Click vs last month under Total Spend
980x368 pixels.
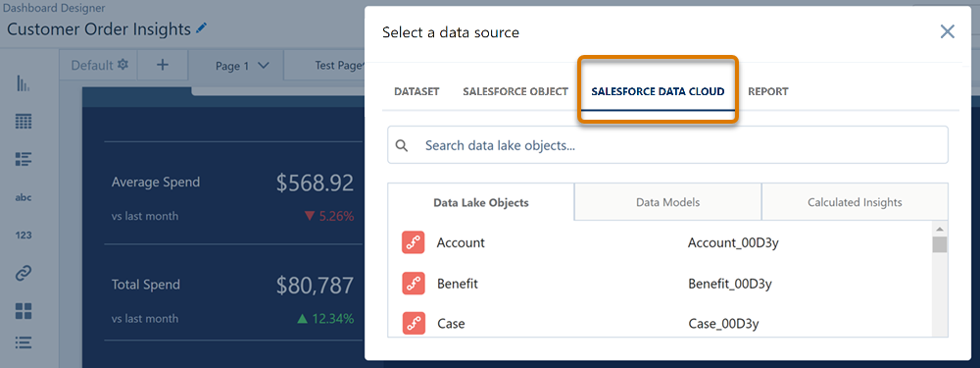(x=145, y=319)
